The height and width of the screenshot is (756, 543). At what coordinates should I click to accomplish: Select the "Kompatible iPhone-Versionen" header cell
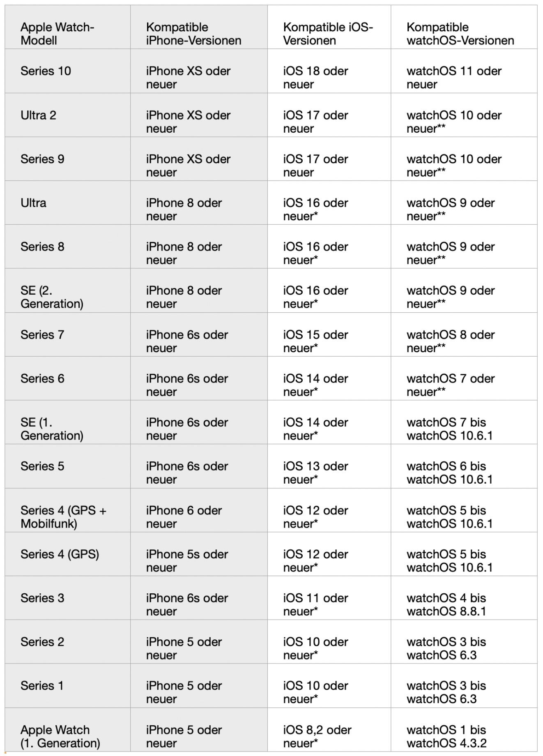point(193,34)
